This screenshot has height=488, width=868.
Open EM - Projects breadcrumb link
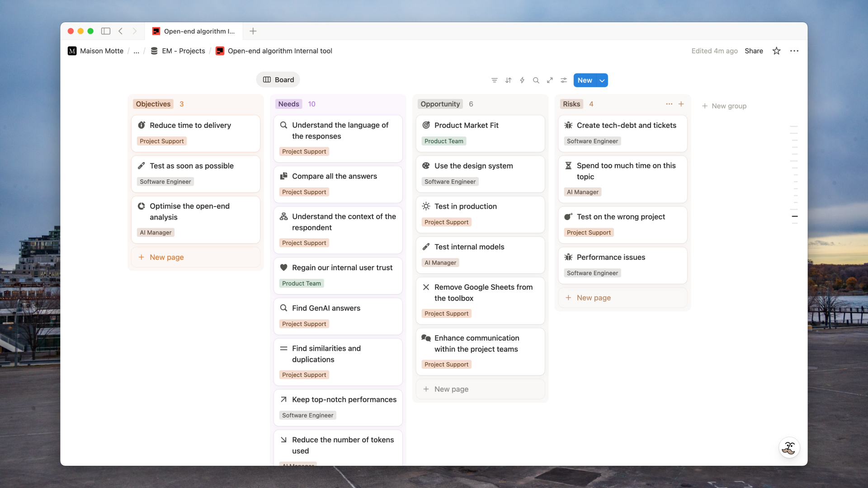click(183, 51)
